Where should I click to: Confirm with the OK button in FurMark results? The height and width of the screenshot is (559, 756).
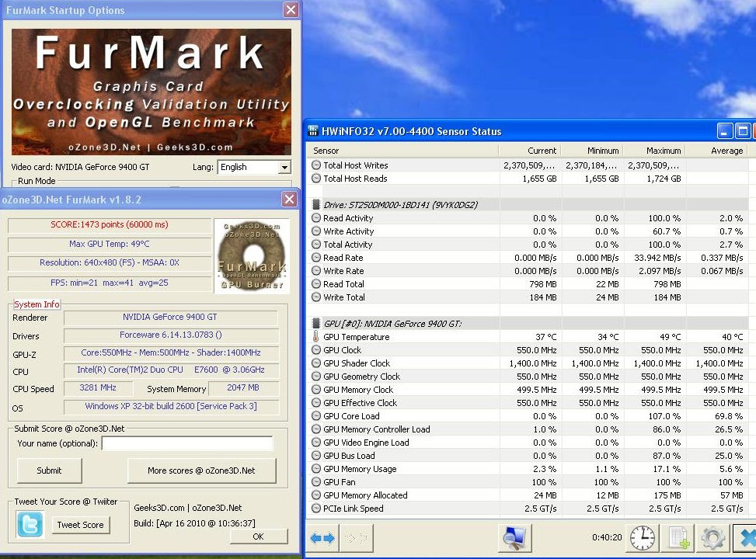259,536
